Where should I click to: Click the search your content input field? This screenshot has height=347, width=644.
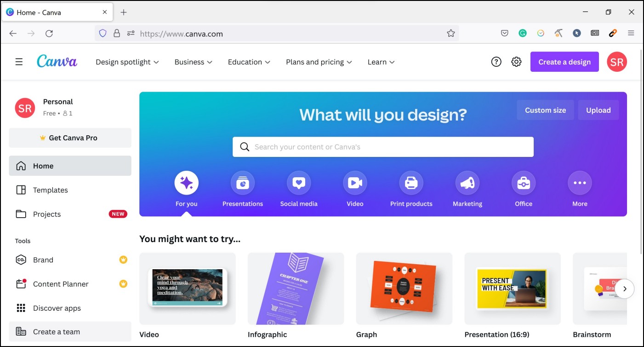[383, 147]
